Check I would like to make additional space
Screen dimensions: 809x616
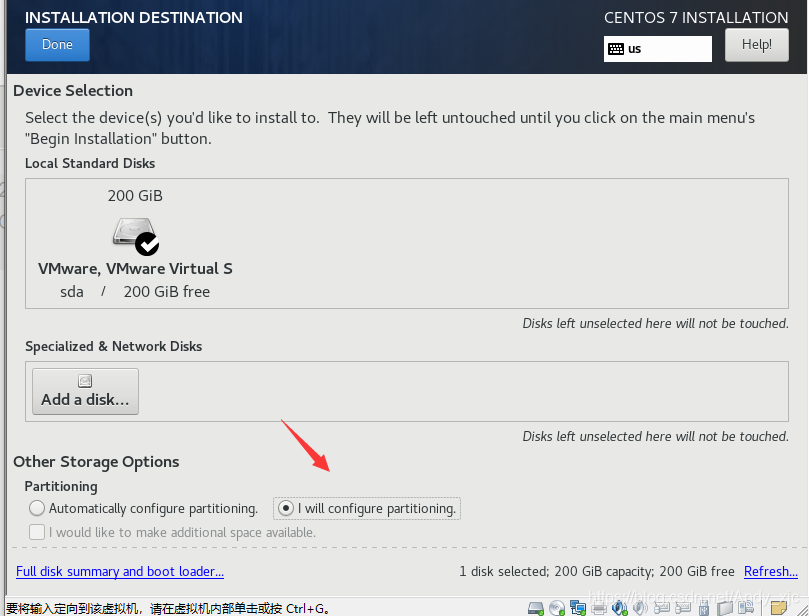point(37,532)
